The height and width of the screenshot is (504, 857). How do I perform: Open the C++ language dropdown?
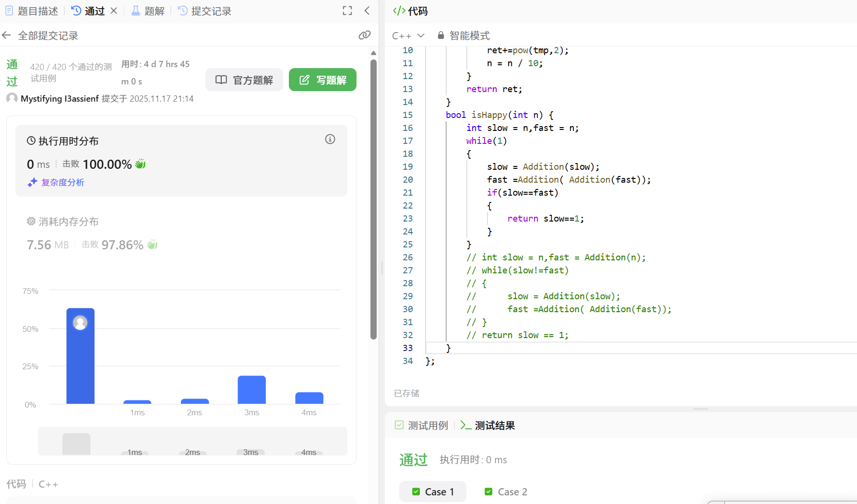click(x=408, y=35)
